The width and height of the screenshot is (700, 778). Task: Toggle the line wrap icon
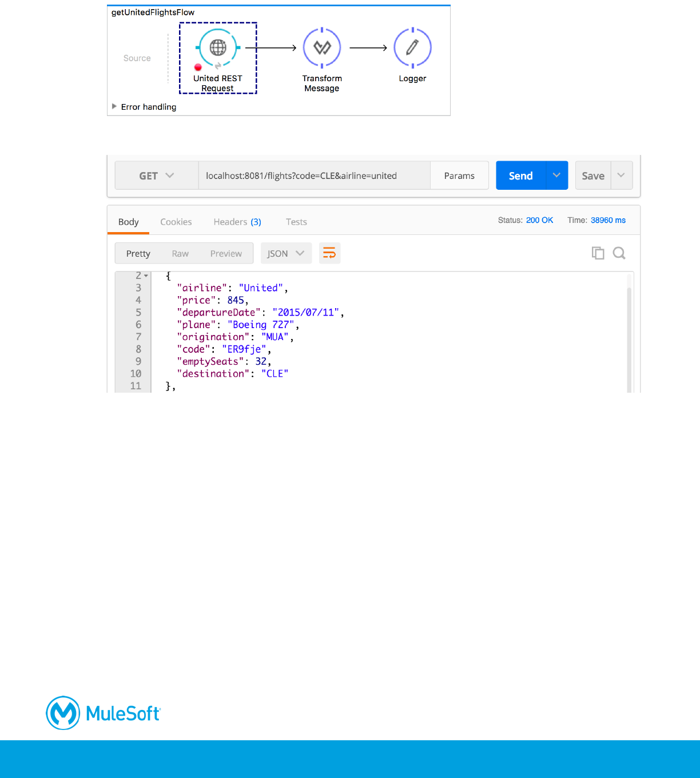(x=329, y=253)
